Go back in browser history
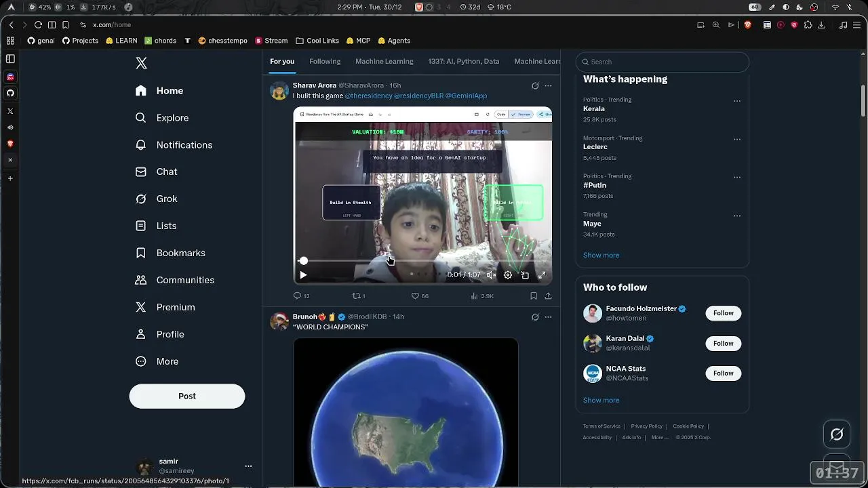 pyautogui.click(x=12, y=25)
